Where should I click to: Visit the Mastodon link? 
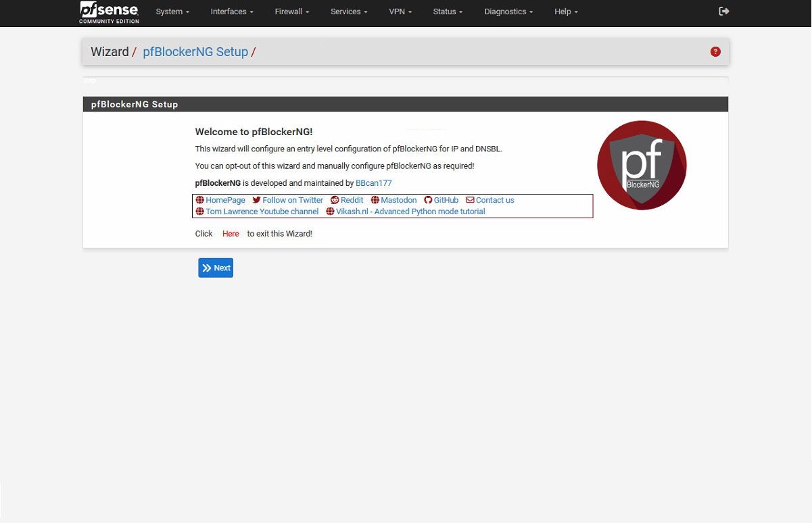[399, 200]
